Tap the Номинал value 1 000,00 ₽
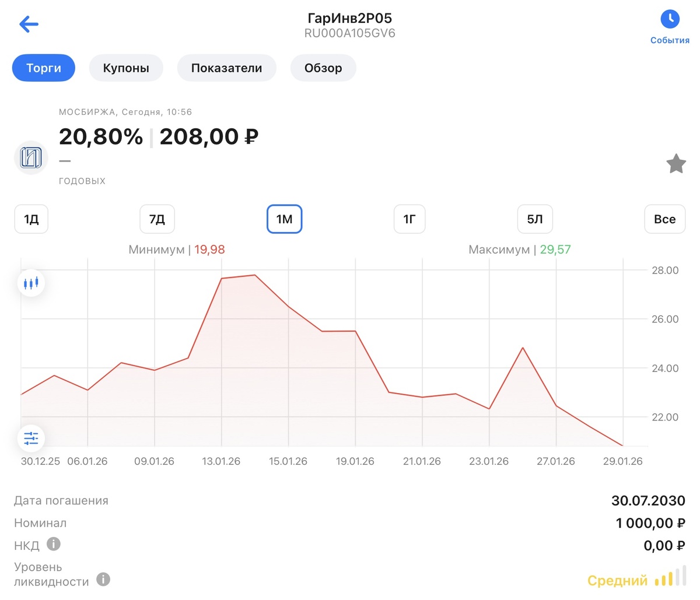This screenshot has height=600, width=700. click(650, 523)
